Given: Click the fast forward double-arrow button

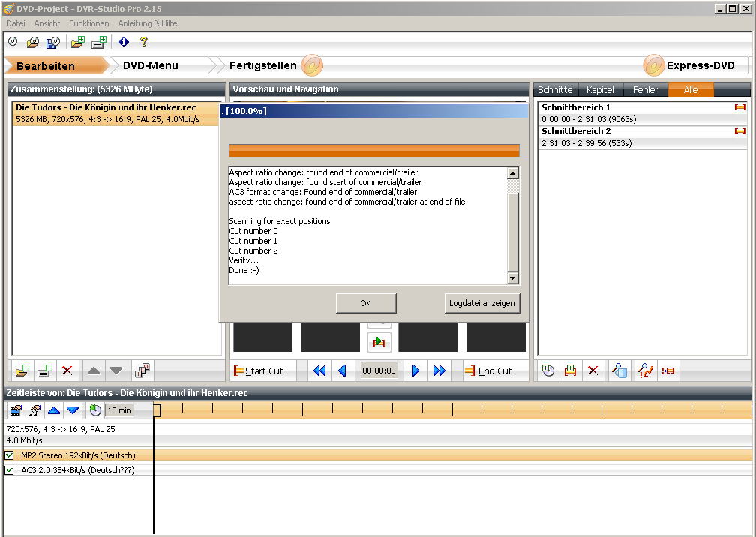Looking at the screenshot, I should [439, 370].
